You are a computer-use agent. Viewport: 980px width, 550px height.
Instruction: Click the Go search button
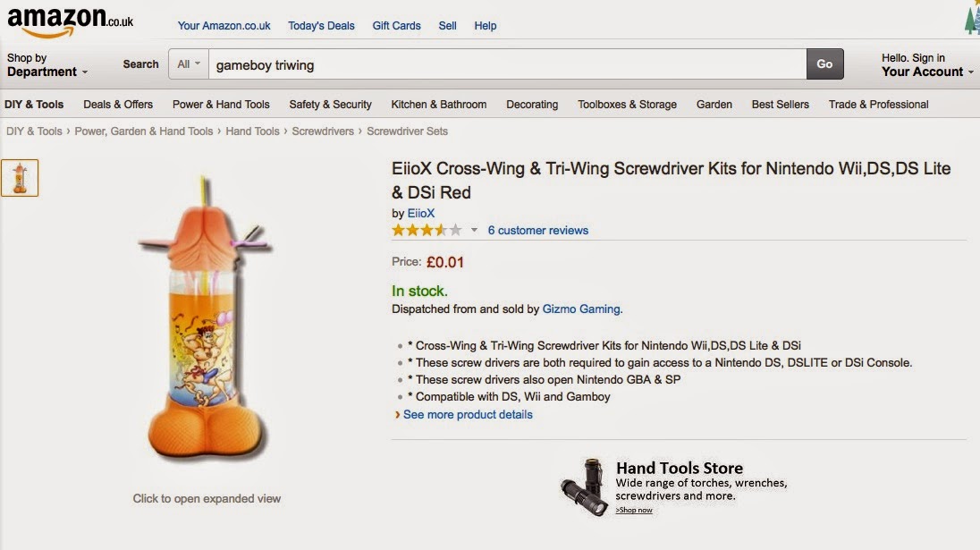click(824, 64)
